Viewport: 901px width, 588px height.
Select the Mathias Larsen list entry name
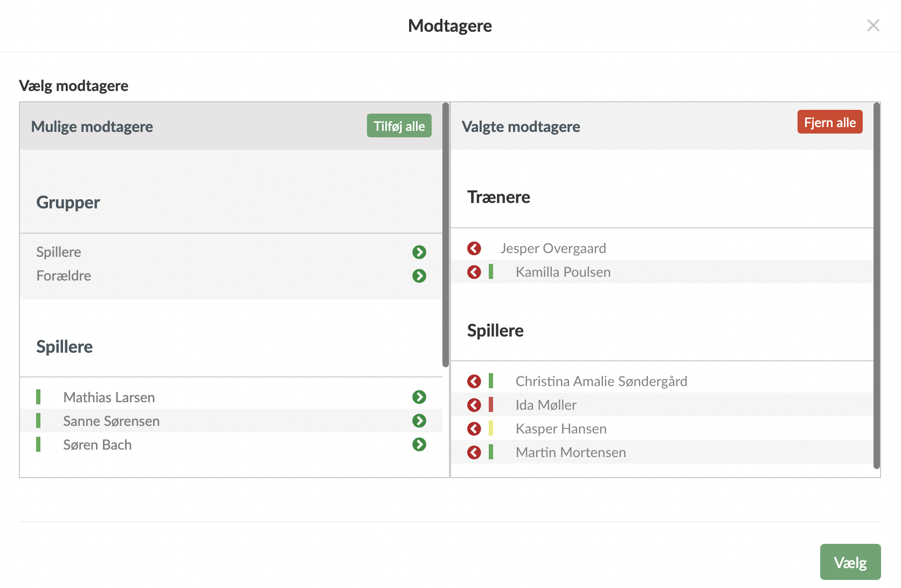tap(109, 397)
